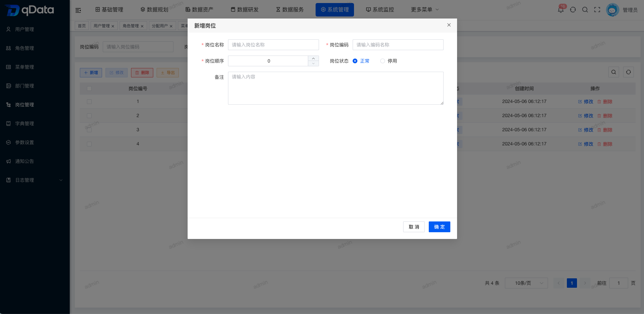Image resolution: width=644 pixels, height=314 pixels.
Task: Toggle the table search visibility icon
Action: click(x=614, y=72)
